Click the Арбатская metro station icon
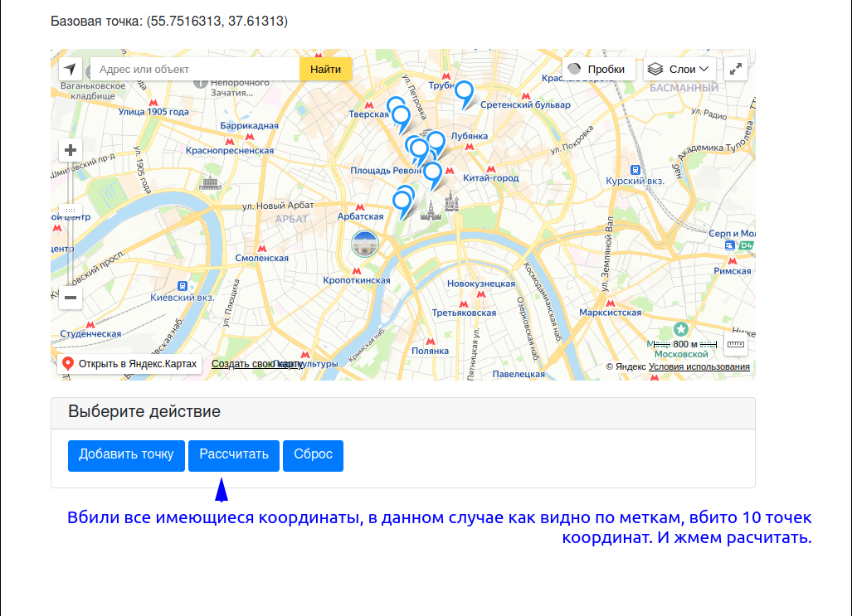Screen dimensions: 852x616 [360, 206]
